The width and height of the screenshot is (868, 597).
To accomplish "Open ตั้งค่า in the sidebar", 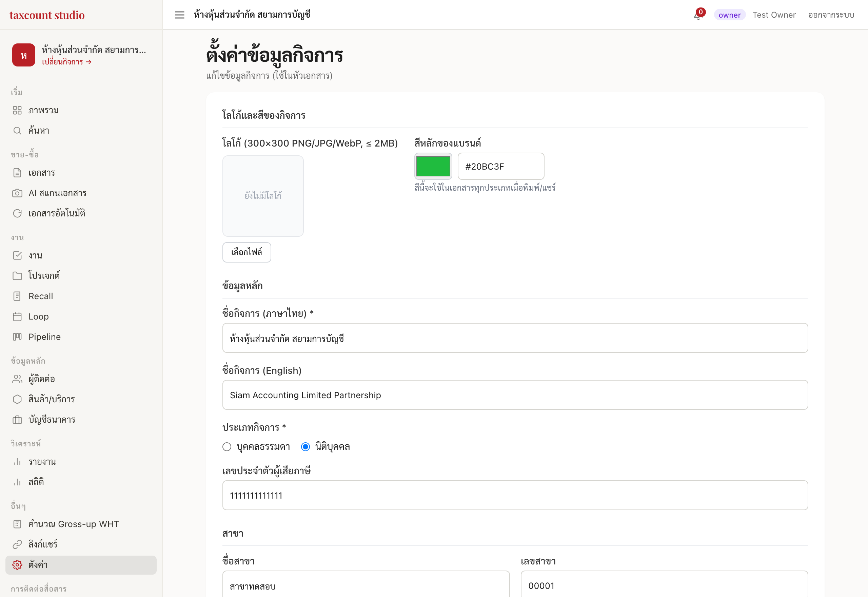I will click(x=81, y=565).
